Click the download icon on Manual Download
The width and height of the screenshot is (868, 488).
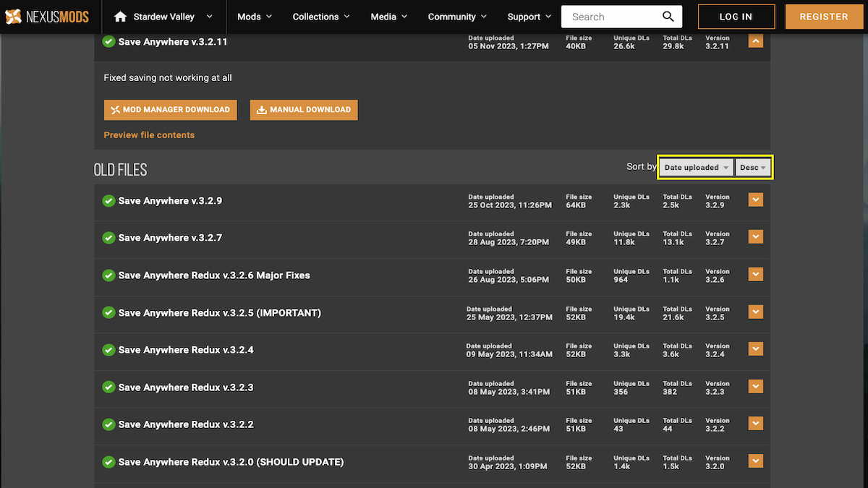pyautogui.click(x=262, y=110)
